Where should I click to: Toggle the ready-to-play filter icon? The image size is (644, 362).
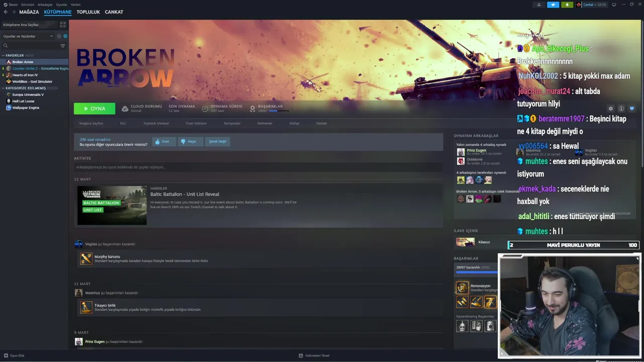pos(65,36)
